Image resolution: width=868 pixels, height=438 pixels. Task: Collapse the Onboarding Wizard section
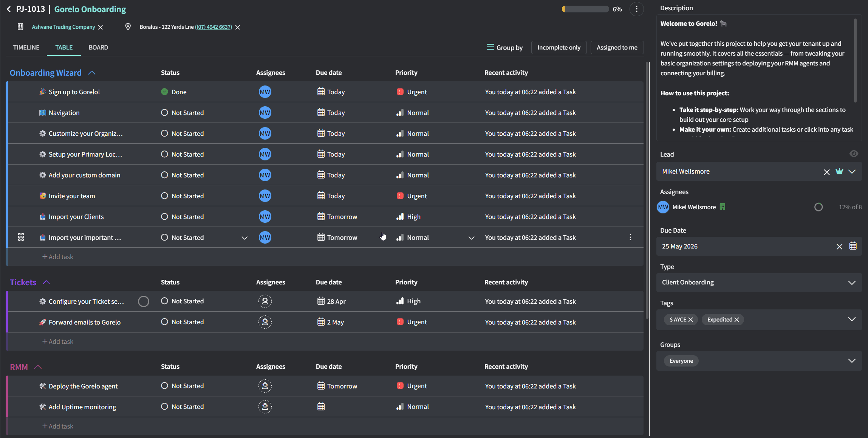[92, 73]
